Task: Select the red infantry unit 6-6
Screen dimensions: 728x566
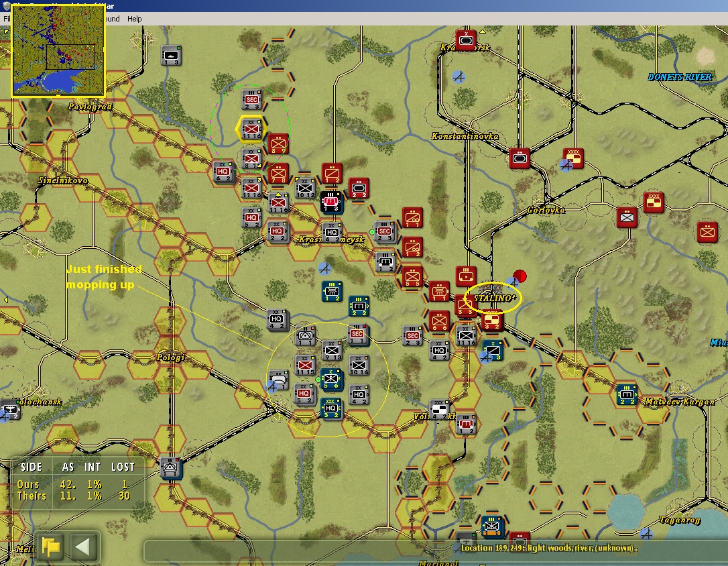Action: 439,321
